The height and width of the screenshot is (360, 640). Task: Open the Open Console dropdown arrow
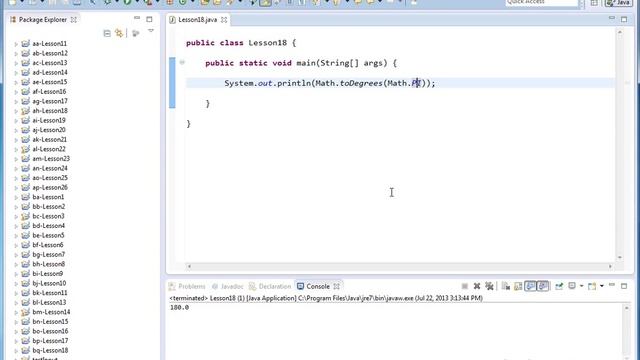tap(602, 287)
